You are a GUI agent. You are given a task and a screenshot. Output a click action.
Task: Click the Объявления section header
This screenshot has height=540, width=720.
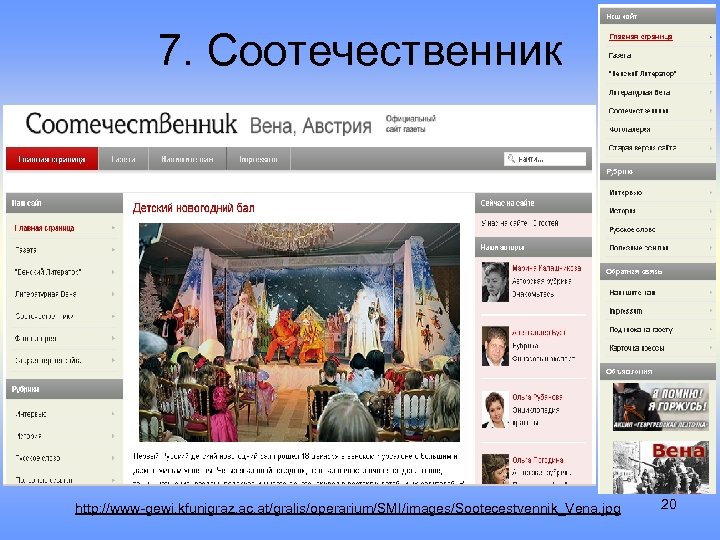658,371
